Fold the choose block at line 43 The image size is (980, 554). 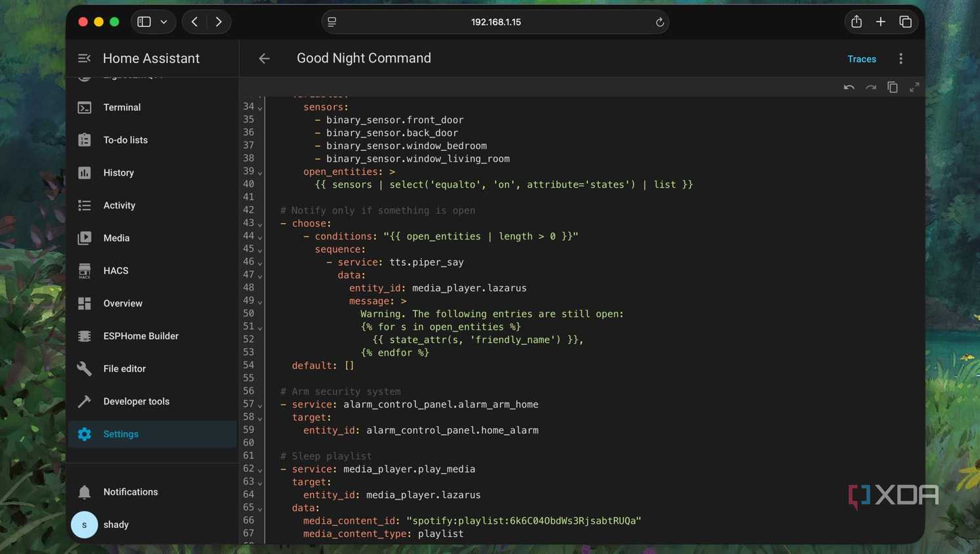coord(260,224)
